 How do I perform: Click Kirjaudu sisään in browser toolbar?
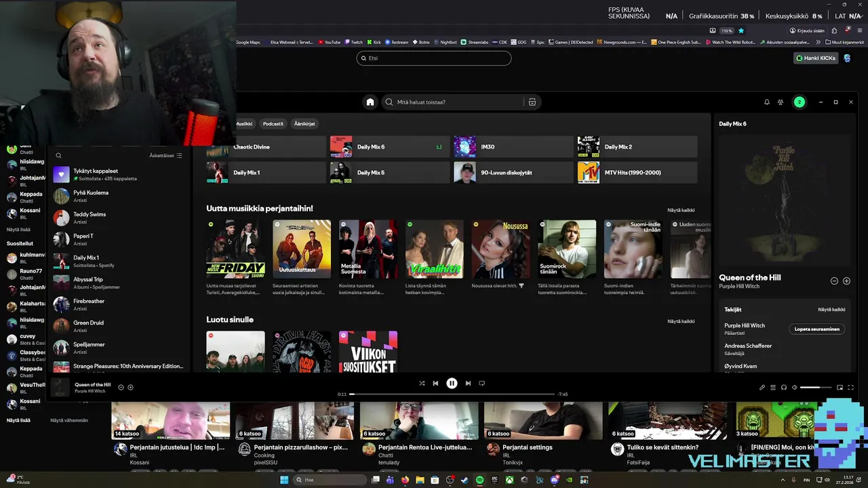(806, 30)
